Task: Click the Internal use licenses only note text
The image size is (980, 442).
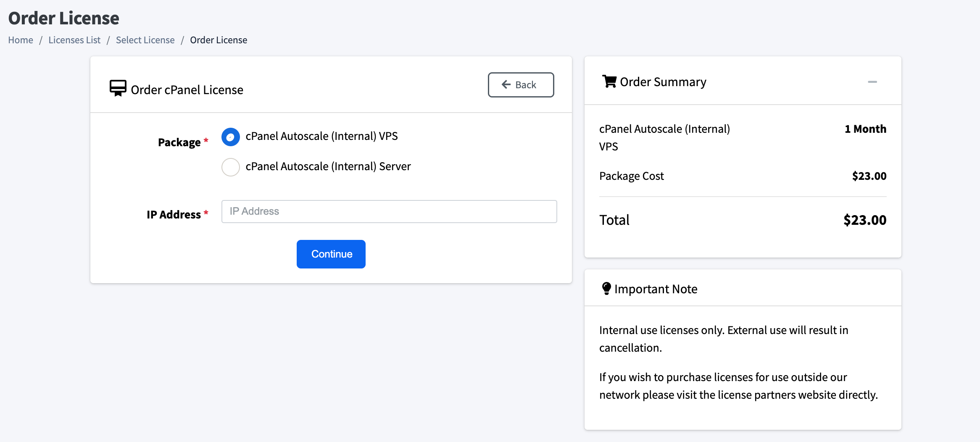Action: [724, 339]
